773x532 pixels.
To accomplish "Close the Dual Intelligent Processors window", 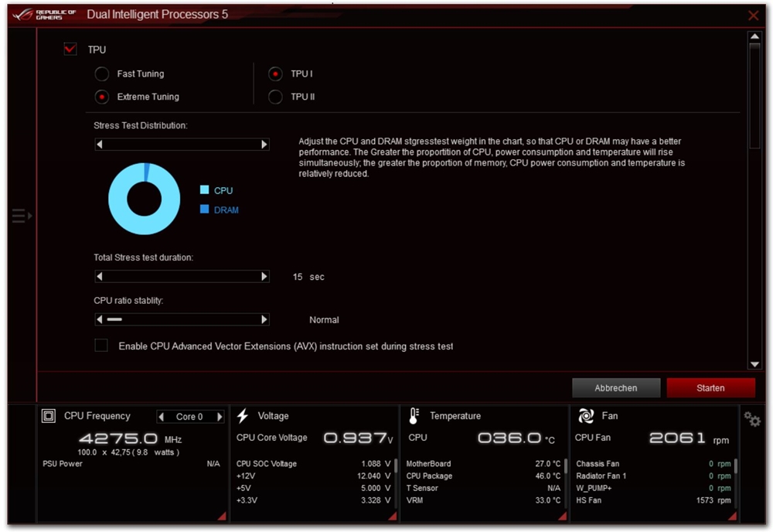I will (x=753, y=15).
